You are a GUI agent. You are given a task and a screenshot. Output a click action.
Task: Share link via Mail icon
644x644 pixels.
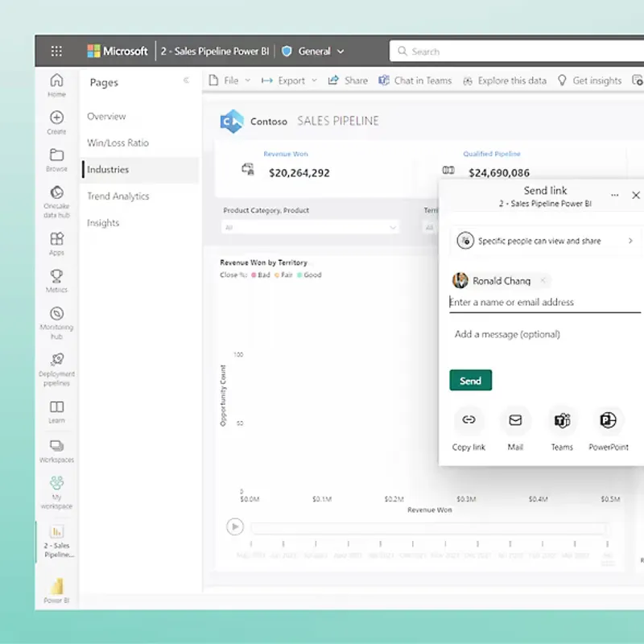click(x=515, y=419)
